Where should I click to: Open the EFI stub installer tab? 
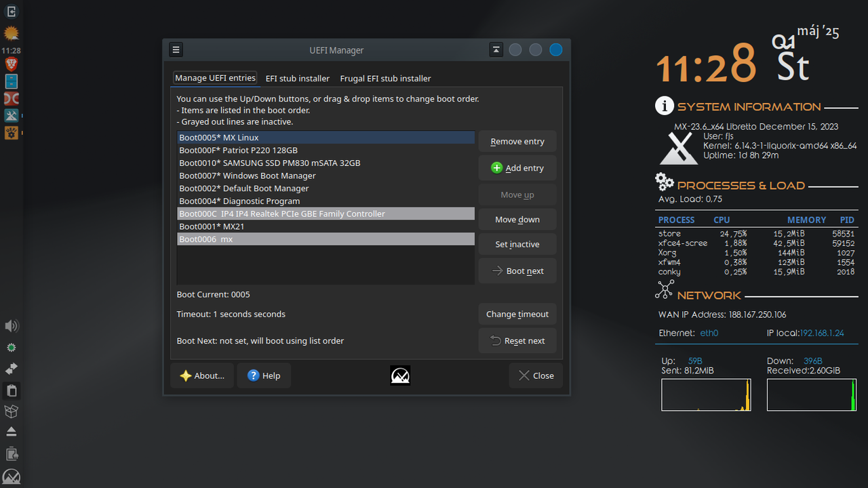[298, 79]
